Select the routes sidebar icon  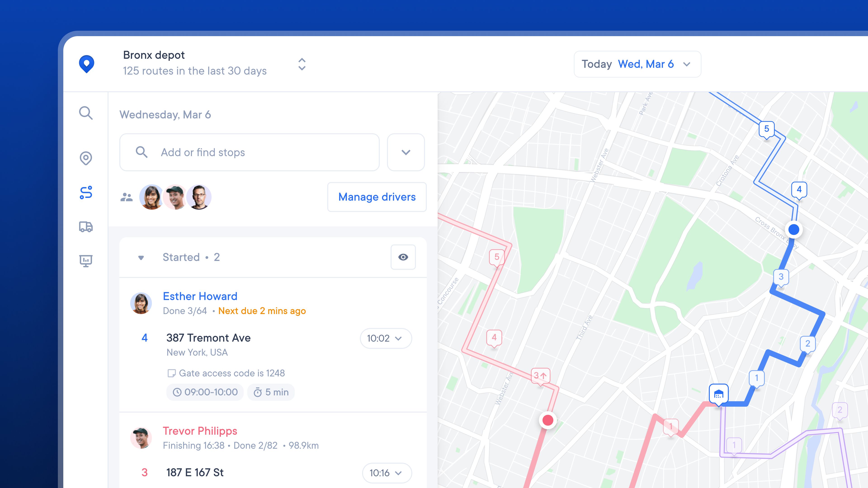[86, 193]
